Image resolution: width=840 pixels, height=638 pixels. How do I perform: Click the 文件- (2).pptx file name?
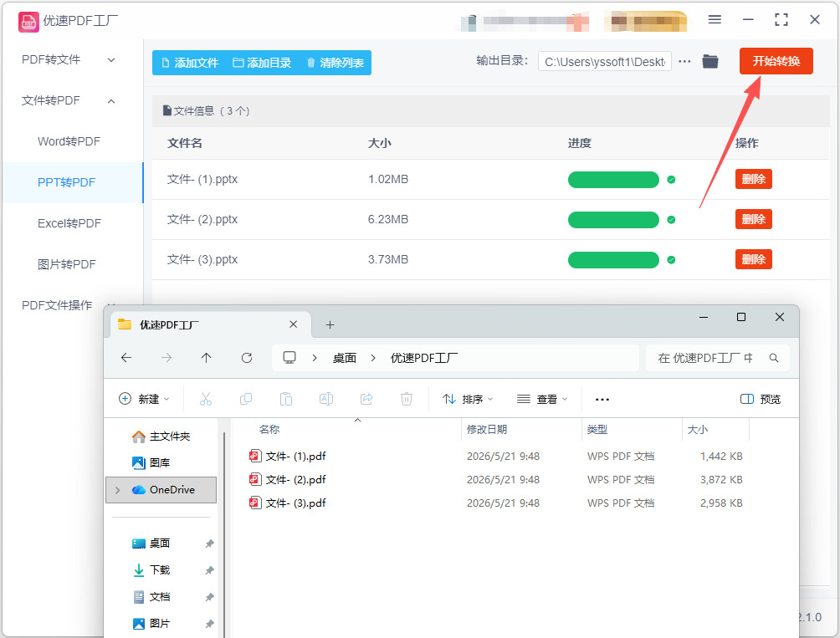pos(202,219)
